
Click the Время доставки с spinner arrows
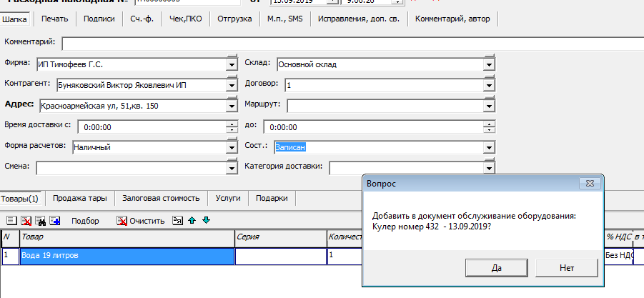[x=231, y=126]
